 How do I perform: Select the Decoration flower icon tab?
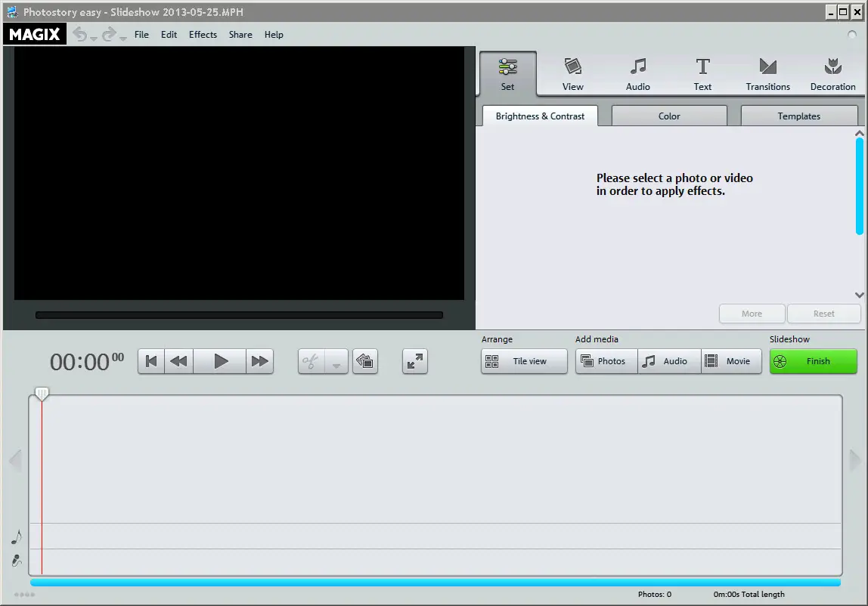coord(832,74)
